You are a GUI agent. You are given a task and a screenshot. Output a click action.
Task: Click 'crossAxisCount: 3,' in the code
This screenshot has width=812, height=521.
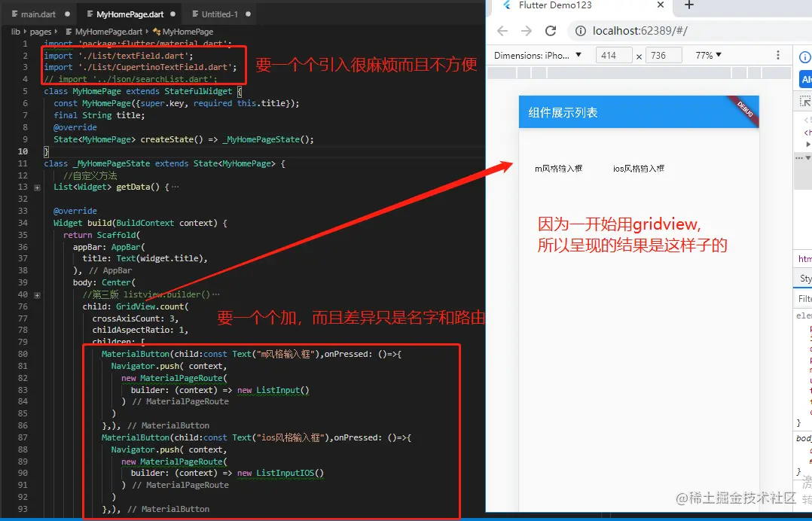135,318
